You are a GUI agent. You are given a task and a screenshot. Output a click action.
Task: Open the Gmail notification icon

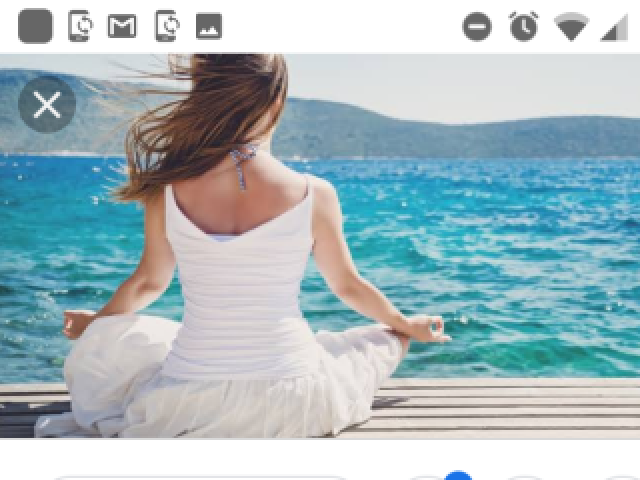coord(122,26)
